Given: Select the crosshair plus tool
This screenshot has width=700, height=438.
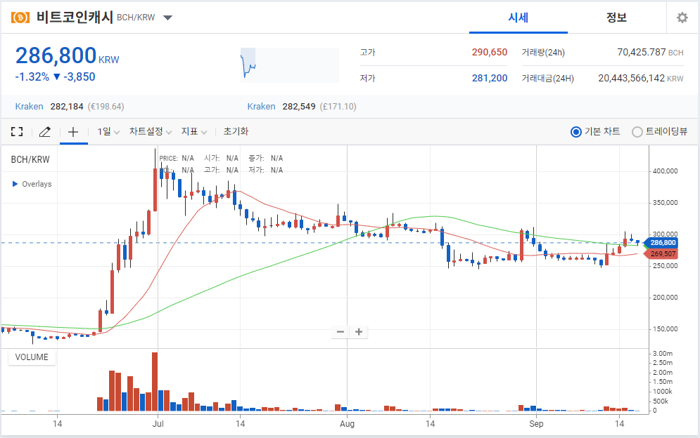Looking at the screenshot, I should [x=73, y=132].
